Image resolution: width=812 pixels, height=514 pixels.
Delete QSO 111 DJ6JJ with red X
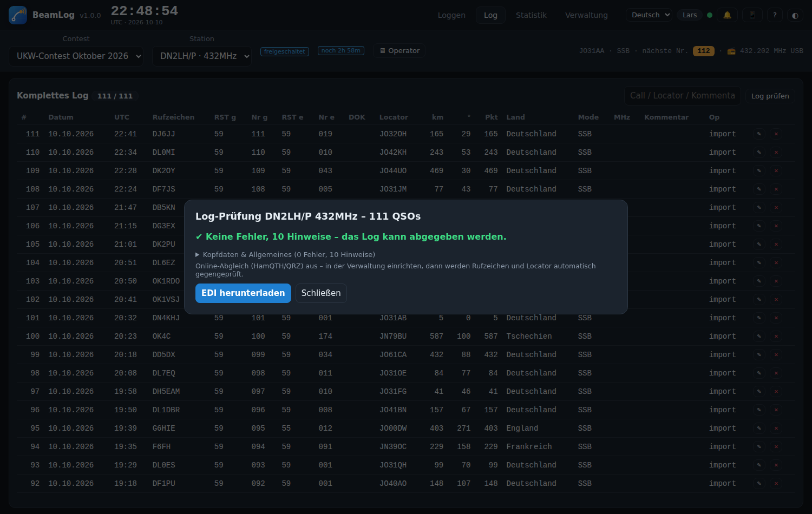pyautogui.click(x=776, y=134)
